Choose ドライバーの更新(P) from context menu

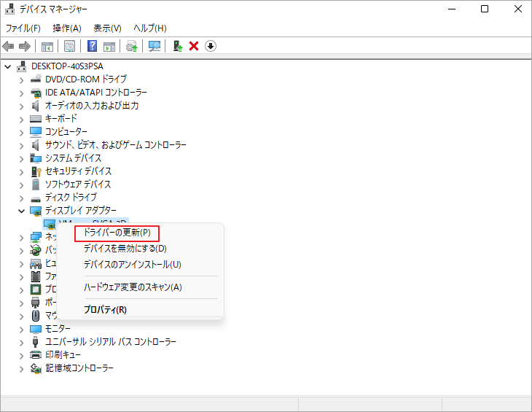pyautogui.click(x=117, y=233)
